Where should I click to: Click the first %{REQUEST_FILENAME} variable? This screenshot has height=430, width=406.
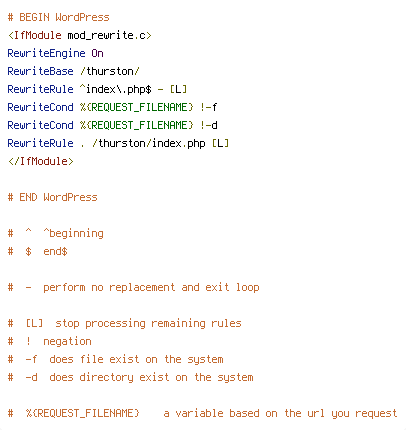(137, 107)
